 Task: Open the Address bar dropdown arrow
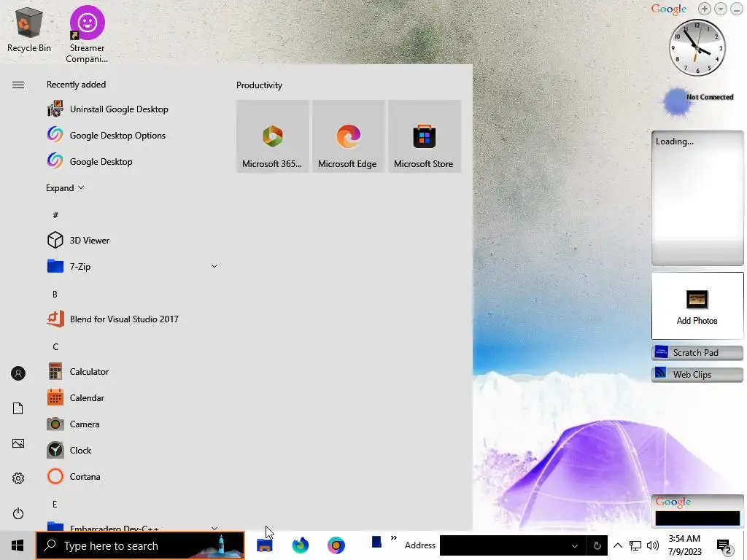(575, 545)
